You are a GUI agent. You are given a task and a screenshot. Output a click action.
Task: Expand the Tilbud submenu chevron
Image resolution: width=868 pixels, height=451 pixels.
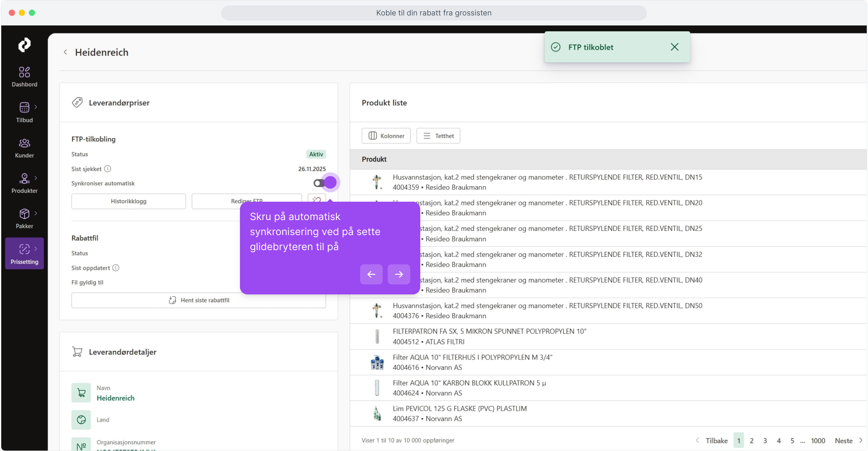[36, 107]
